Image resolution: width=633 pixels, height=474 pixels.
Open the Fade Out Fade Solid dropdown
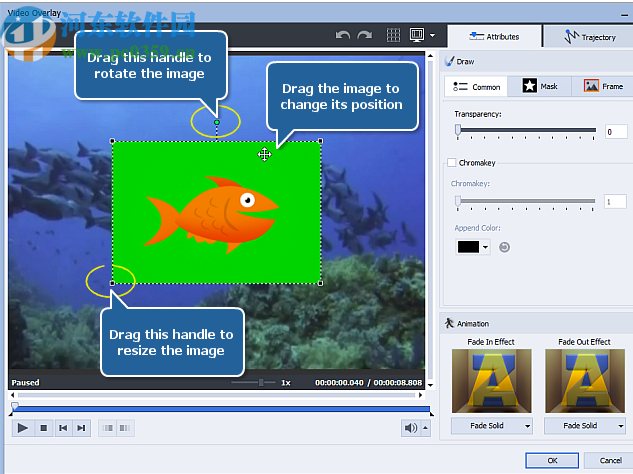pos(585,426)
